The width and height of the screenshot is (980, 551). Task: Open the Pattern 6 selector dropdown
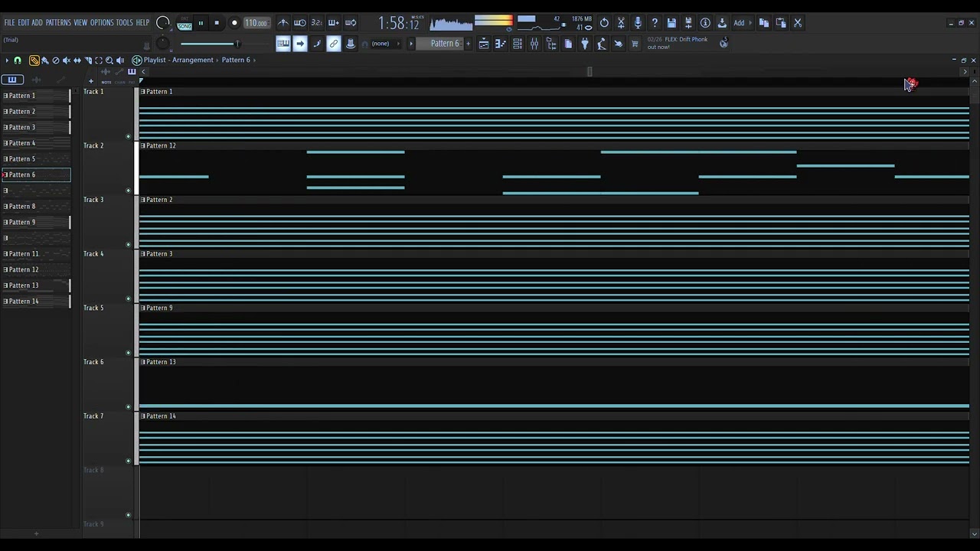(x=444, y=44)
